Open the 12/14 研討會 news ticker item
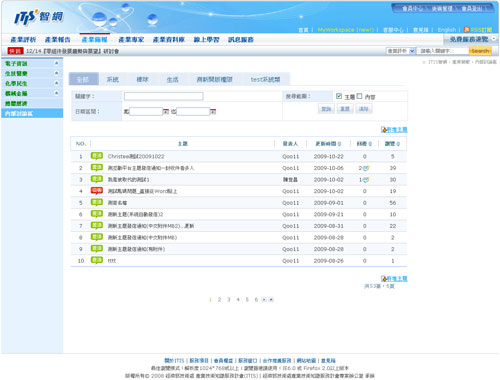This screenshot has height=380, width=500. (72, 51)
